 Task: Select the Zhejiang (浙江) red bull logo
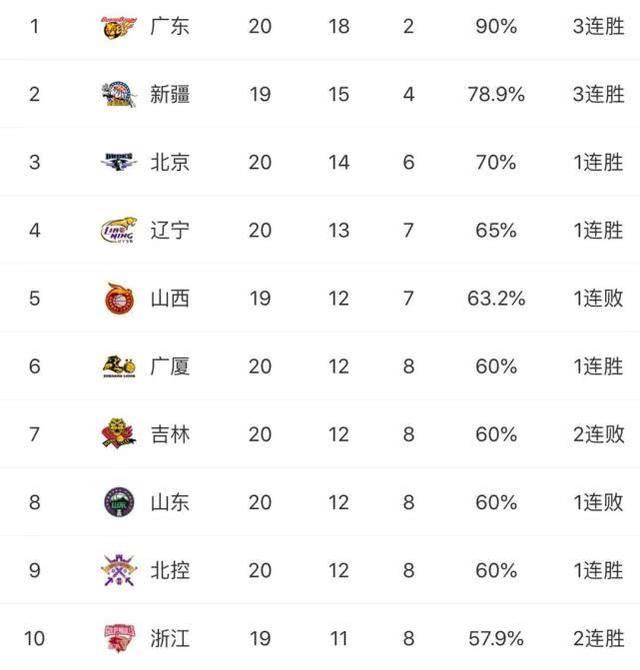click(120, 638)
